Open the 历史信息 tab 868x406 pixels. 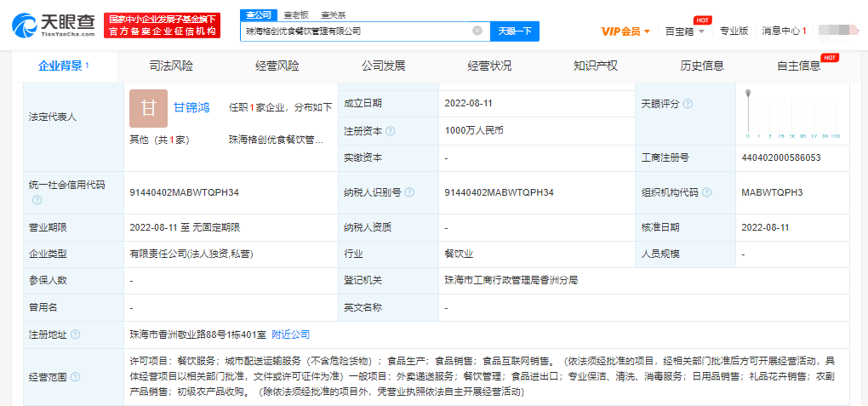pyautogui.click(x=702, y=66)
